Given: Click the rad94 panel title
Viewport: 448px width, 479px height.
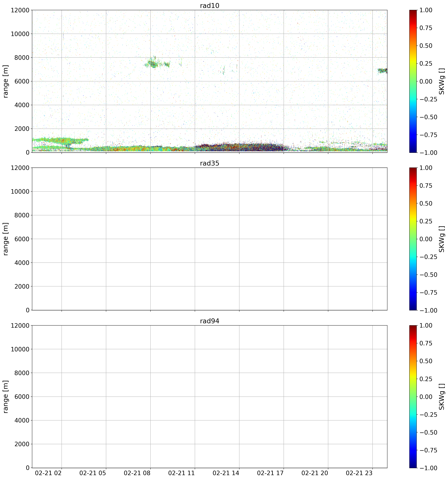Looking at the screenshot, I should click(x=209, y=321).
